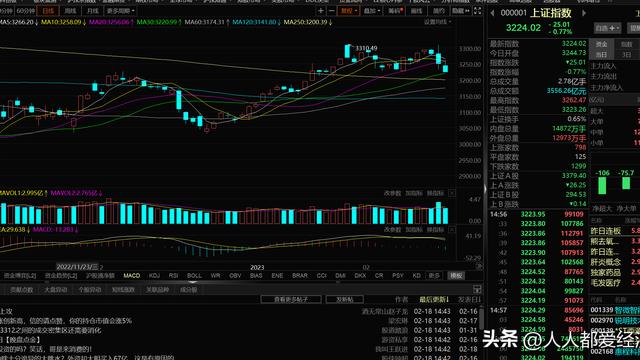This screenshot has height=360, width=640.
Task: Switch to 周线 weekly period
Action: pos(70,11)
